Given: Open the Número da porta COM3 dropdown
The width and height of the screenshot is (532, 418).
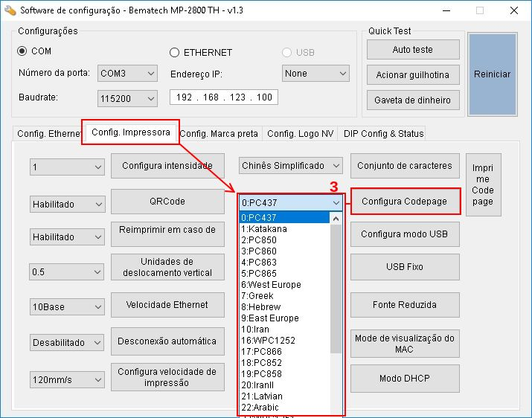Looking at the screenshot, I should (x=127, y=74).
